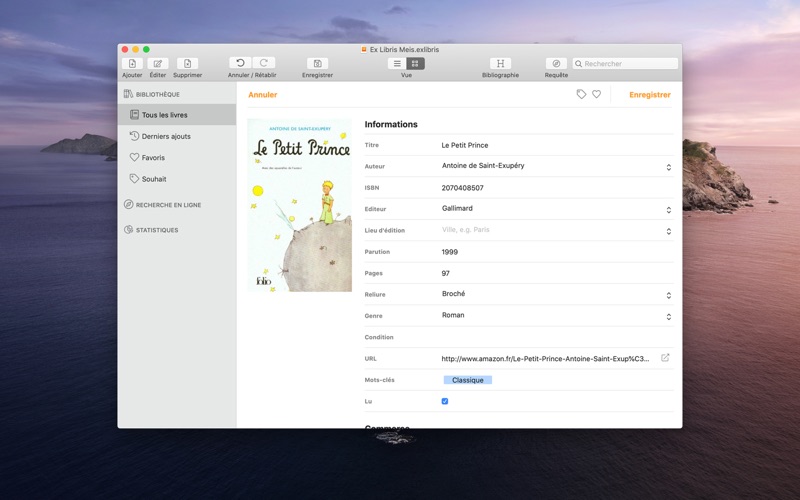Image resolution: width=800 pixels, height=500 pixels.
Task: Mark book as favorite with heart icon
Action: tap(596, 94)
